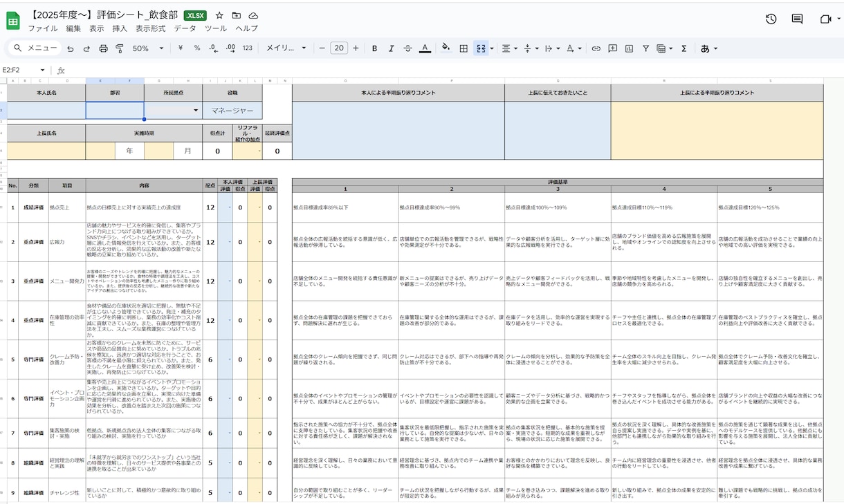Pick a cell fill color

pos(446,48)
